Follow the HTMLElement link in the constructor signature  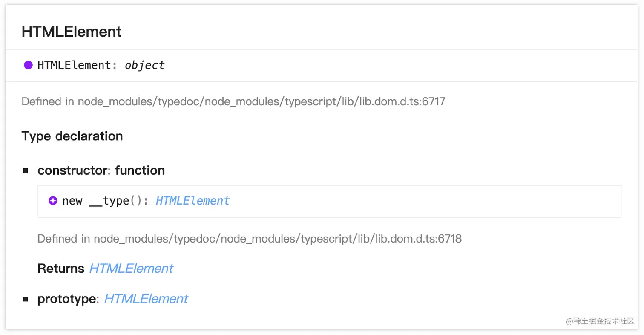point(193,201)
